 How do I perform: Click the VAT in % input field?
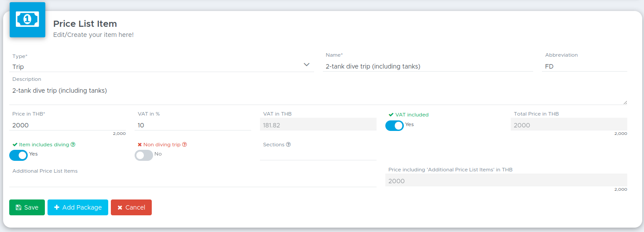193,125
